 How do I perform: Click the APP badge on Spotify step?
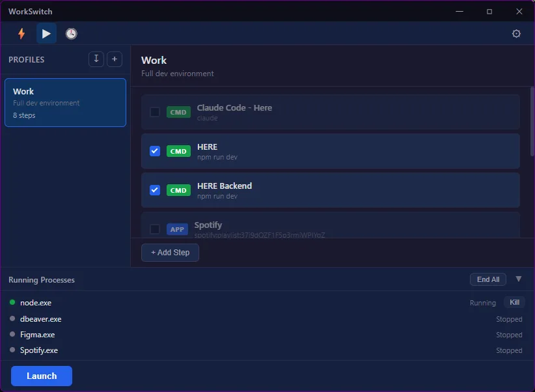click(177, 229)
